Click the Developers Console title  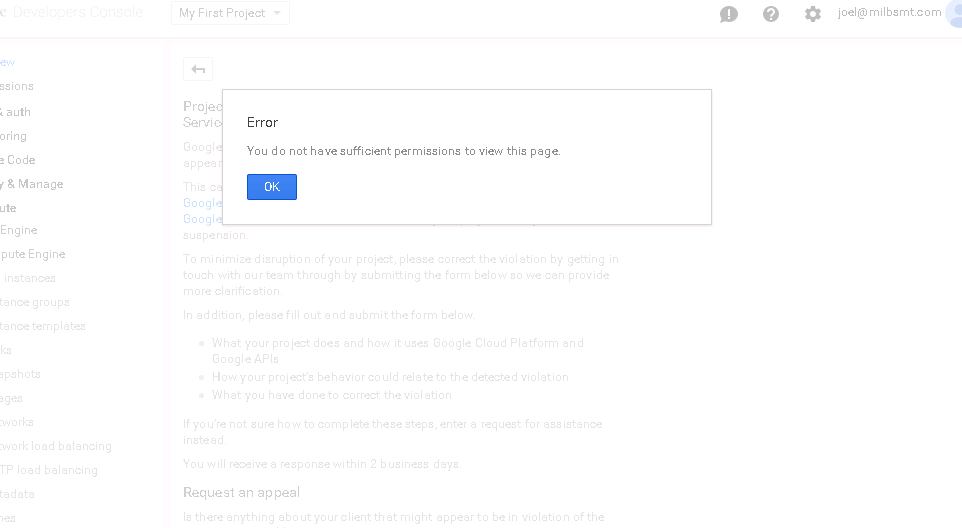click(x=77, y=13)
